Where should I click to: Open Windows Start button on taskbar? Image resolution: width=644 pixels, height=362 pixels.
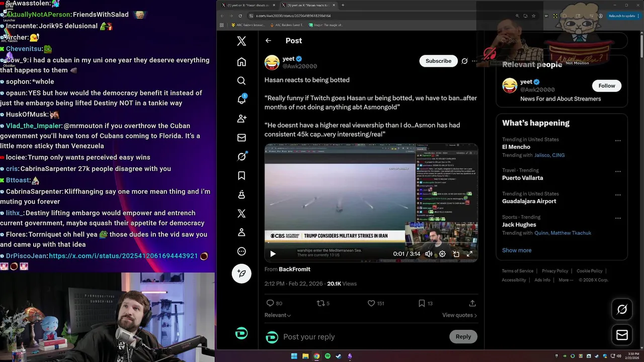point(294,356)
